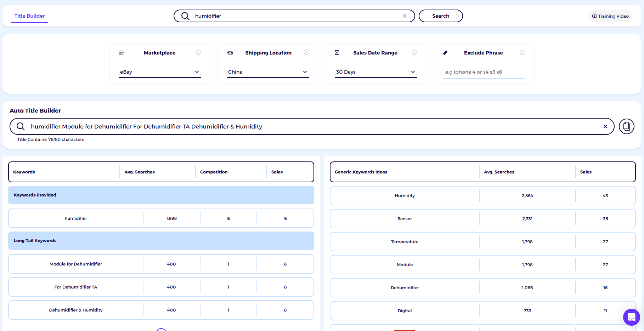
Task: Click the storefront icon above Marketplace
Action: (x=121, y=52)
